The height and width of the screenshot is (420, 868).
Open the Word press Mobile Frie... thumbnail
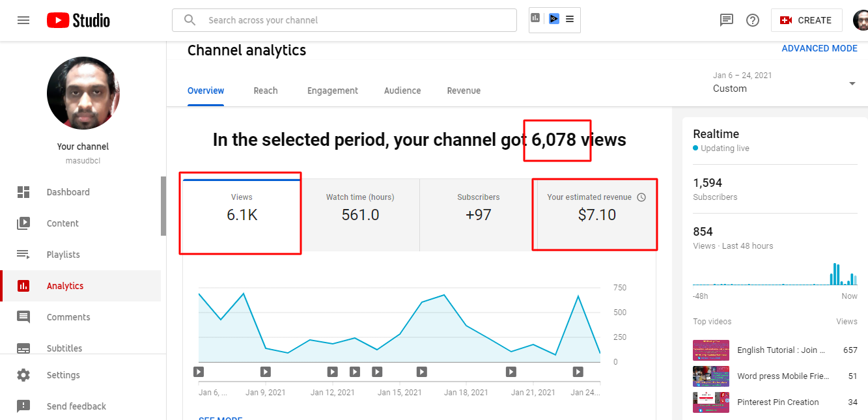[x=710, y=376]
